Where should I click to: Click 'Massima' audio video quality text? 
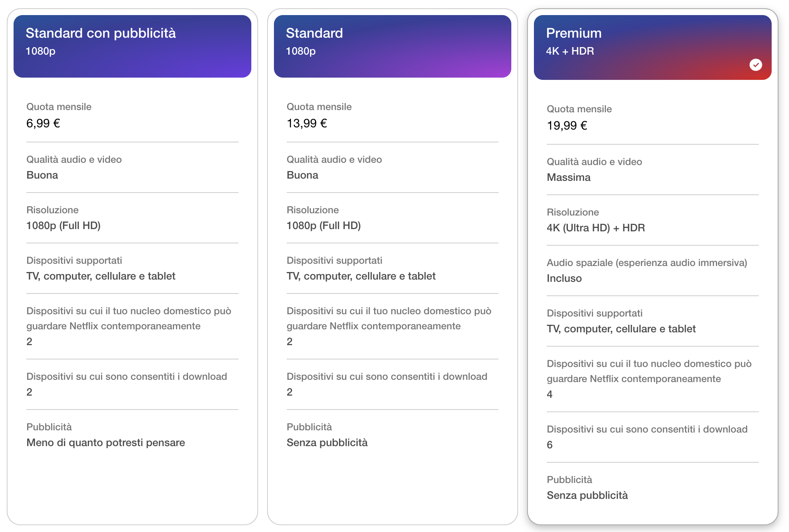(x=568, y=177)
